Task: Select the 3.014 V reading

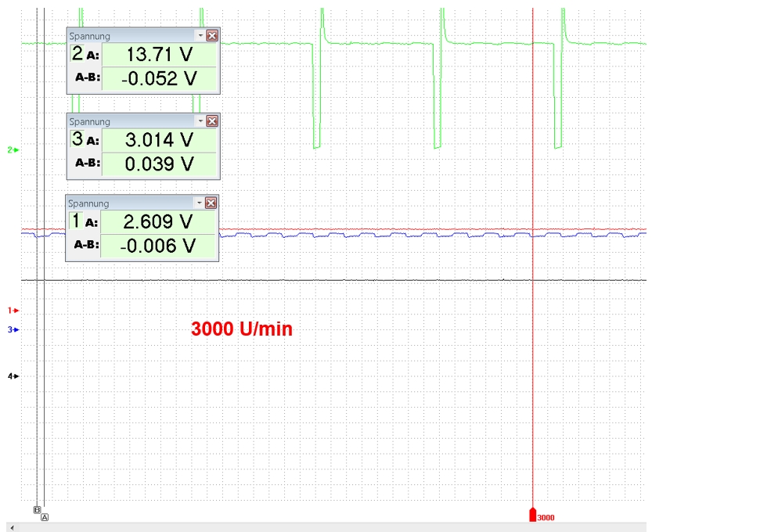Action: coord(160,140)
